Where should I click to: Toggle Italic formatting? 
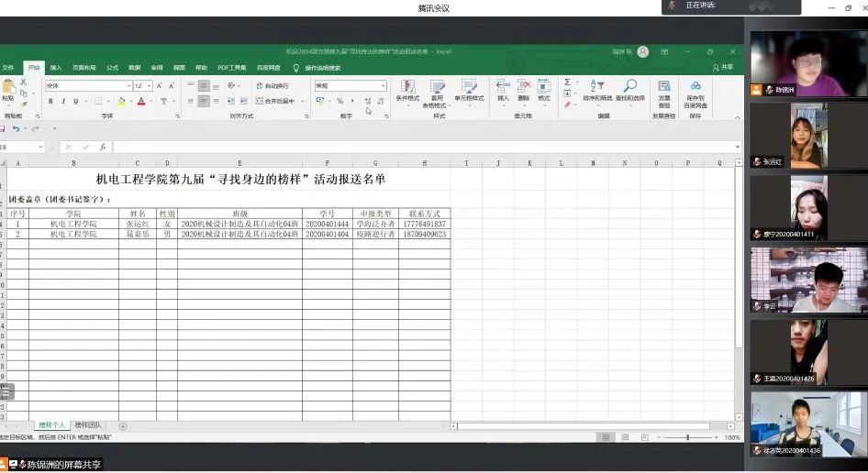[62, 102]
